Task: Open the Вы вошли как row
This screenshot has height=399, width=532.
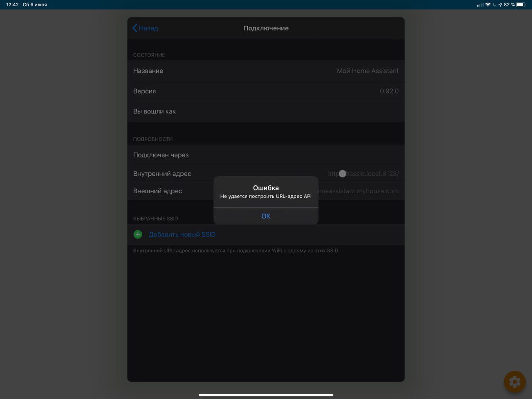Action: 266,111
